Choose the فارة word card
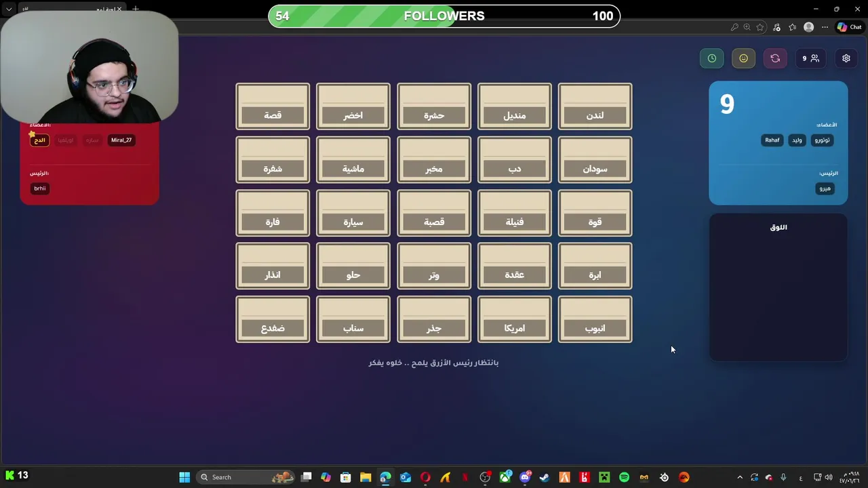 (273, 213)
